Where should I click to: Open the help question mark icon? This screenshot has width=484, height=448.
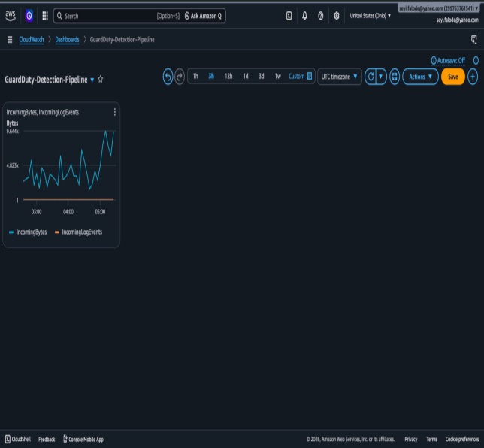tap(321, 16)
